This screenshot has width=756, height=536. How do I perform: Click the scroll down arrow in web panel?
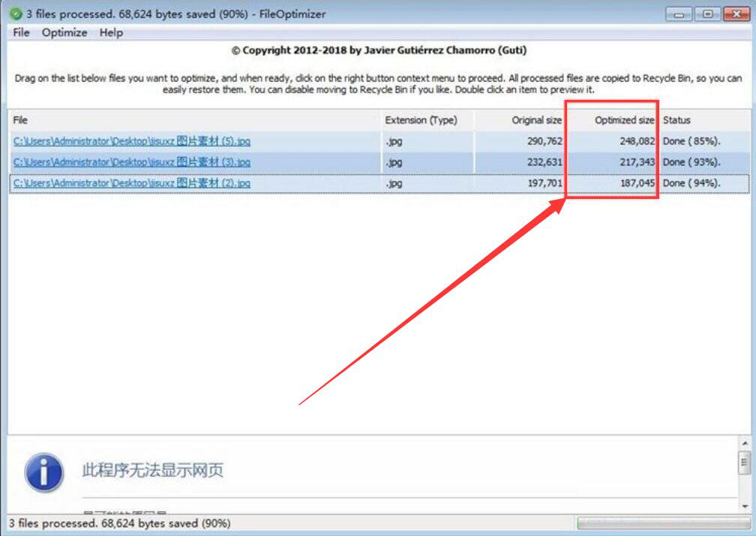745,506
